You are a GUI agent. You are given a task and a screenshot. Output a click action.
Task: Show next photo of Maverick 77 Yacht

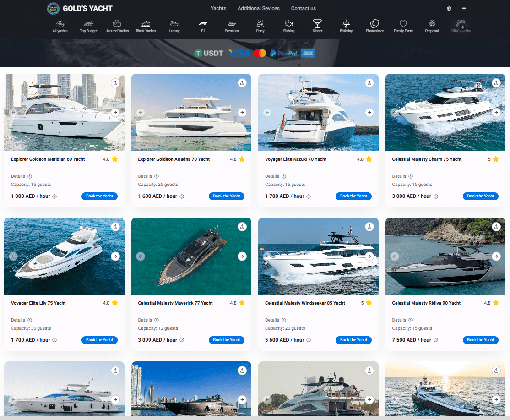tap(242, 256)
